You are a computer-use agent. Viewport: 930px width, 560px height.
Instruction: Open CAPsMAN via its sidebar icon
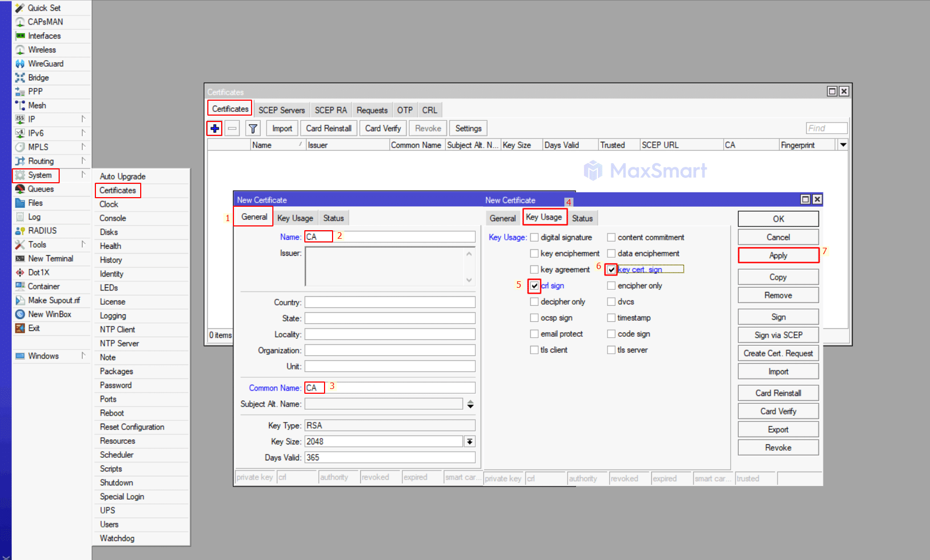[x=20, y=22]
